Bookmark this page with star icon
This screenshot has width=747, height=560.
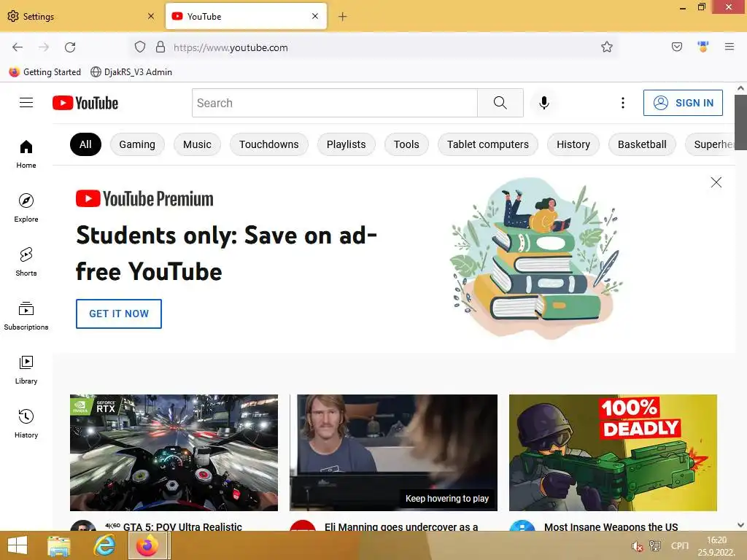[x=606, y=47]
